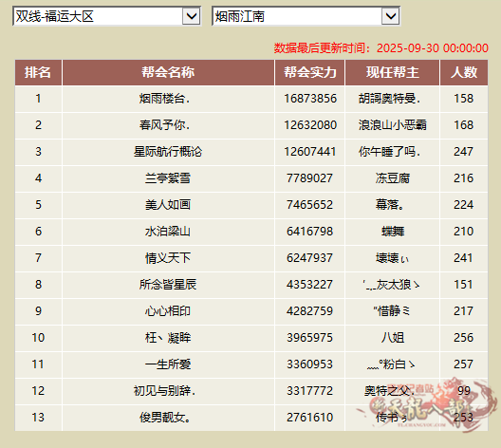The width and height of the screenshot is (501, 448).
Task: Click the 排名 column header
Action: [x=38, y=72]
